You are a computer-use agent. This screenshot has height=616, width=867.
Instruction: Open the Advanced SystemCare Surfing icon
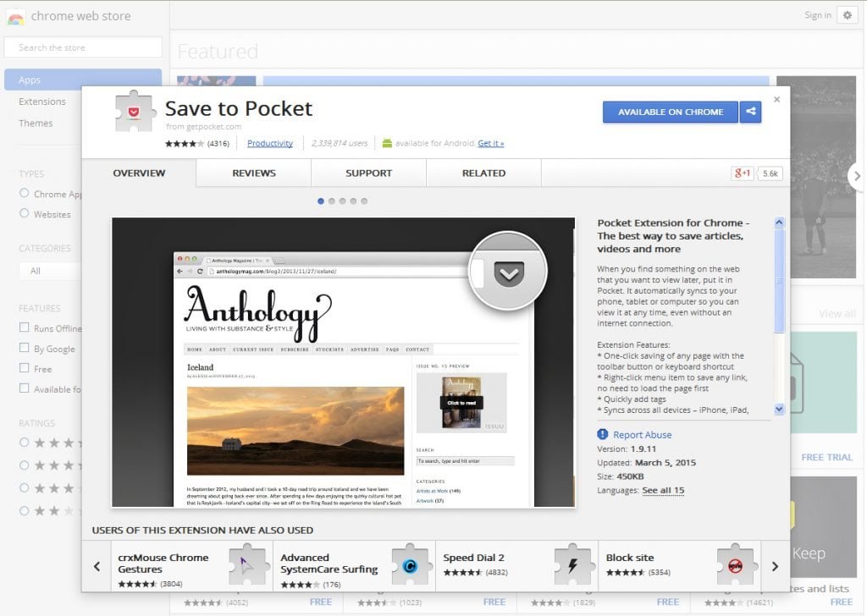(410, 564)
